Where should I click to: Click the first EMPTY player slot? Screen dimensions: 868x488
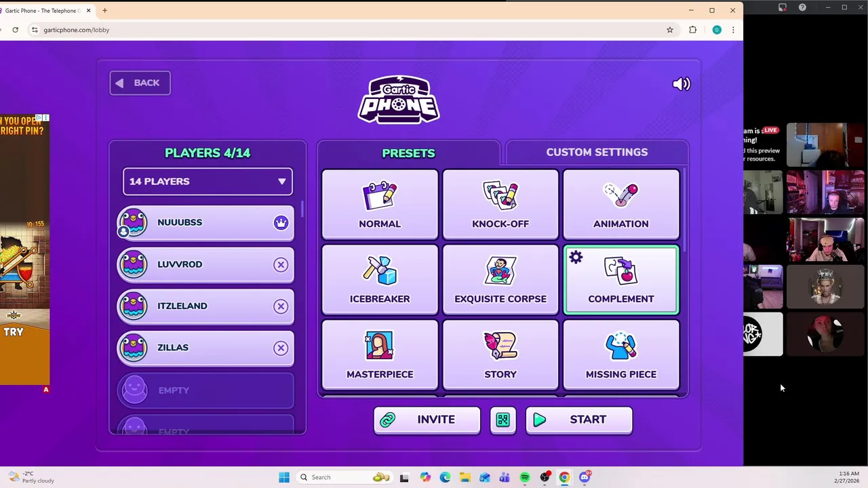(x=205, y=390)
